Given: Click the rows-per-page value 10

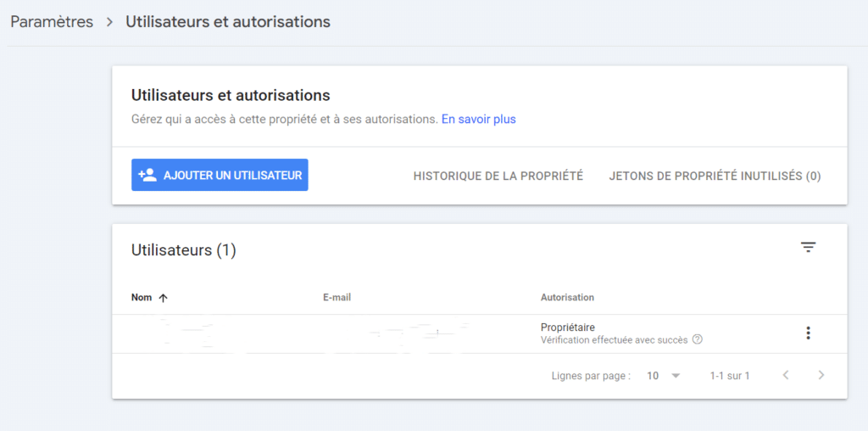Looking at the screenshot, I should coord(653,376).
